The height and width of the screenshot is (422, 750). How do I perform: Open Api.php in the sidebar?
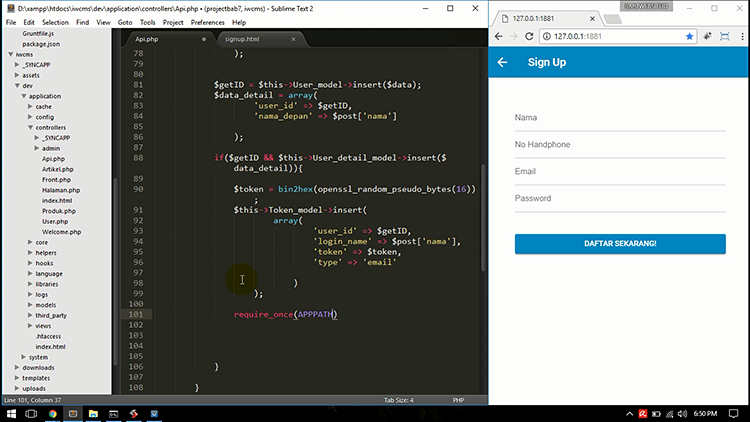(53, 159)
